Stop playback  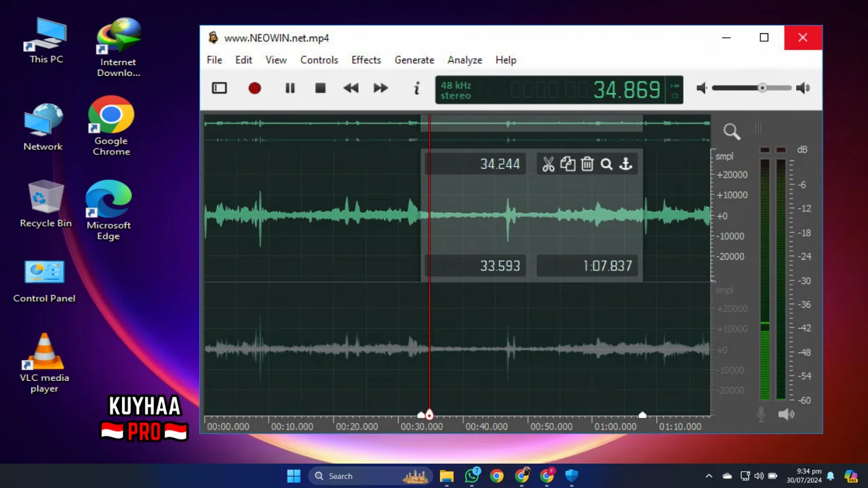point(321,88)
